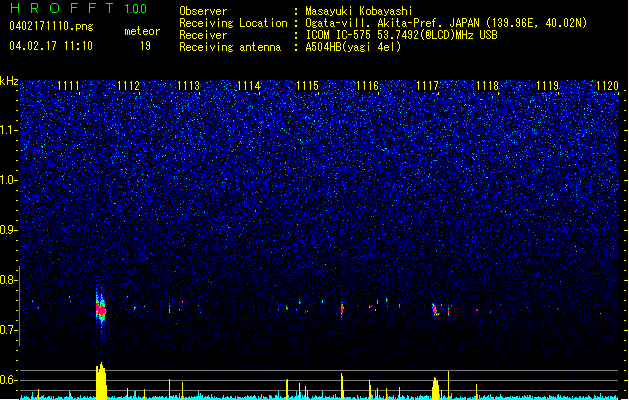Screen dimensions: 629x400
Task: Click the receiver ICOM IC-575 frequency text
Action: (x=402, y=35)
